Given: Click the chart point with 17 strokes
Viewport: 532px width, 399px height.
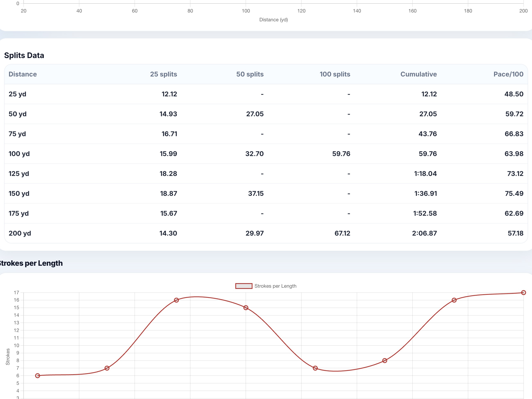Looking at the screenshot, I should pyautogui.click(x=524, y=293).
